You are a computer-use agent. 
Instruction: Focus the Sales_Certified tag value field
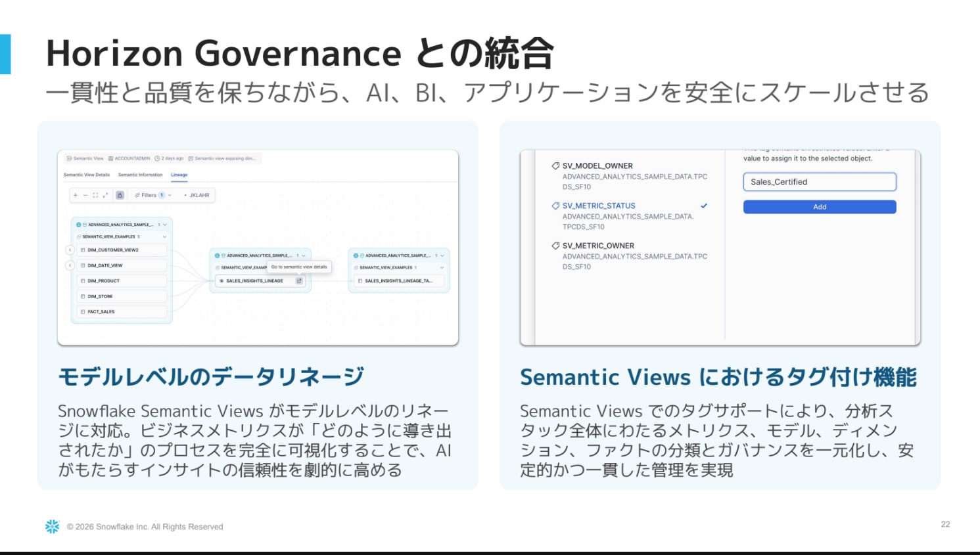point(820,182)
